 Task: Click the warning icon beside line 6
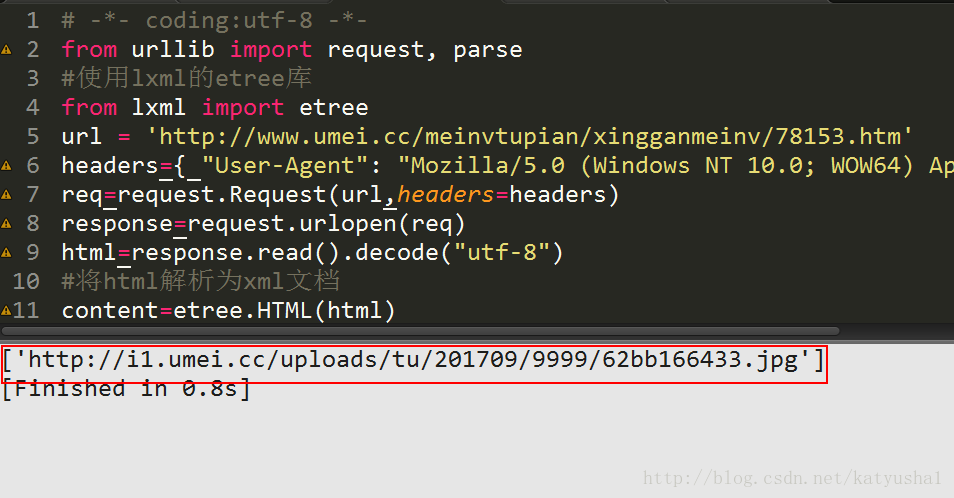(6, 165)
